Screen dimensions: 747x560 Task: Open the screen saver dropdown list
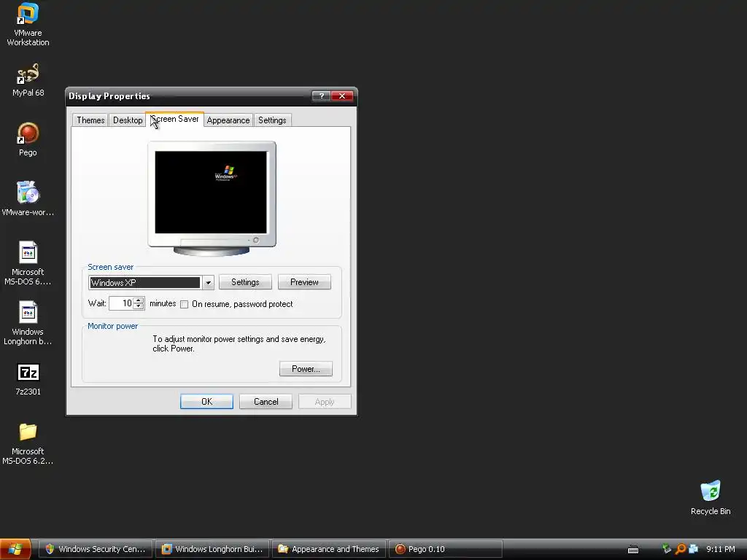208,282
